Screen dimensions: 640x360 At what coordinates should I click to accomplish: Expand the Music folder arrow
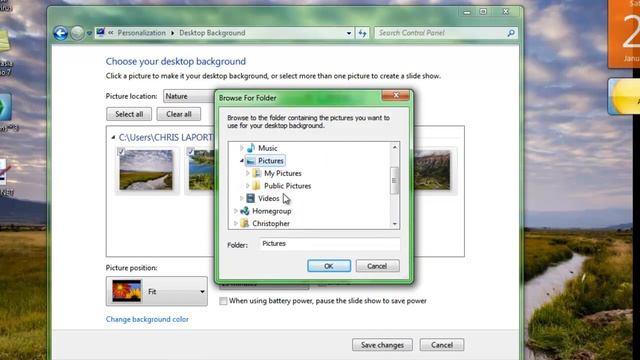tap(241, 148)
